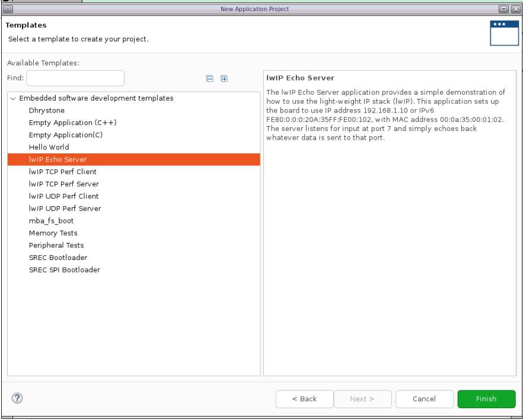Click the Collapse All tree icon
The height and width of the screenshot is (420, 523).
pos(210,79)
